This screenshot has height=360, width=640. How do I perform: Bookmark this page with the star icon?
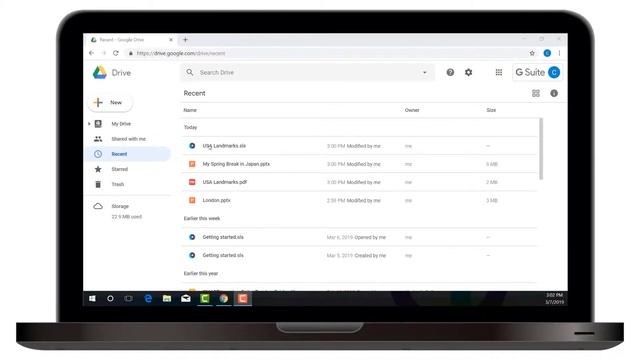[532, 53]
